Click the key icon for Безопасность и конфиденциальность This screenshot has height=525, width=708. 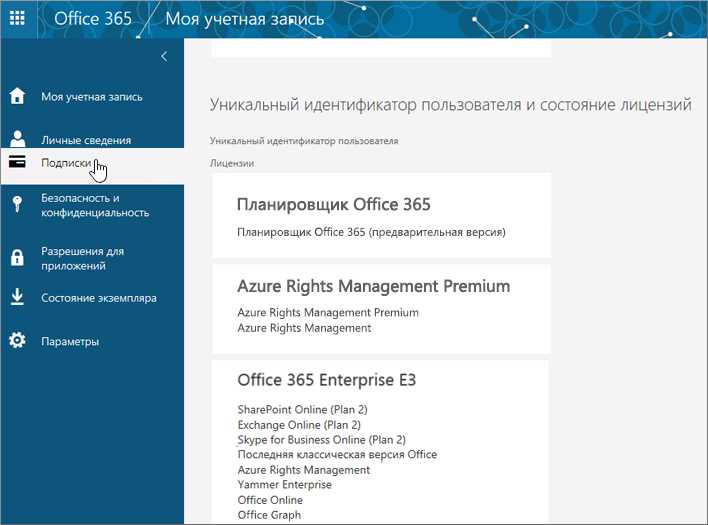click(x=17, y=204)
